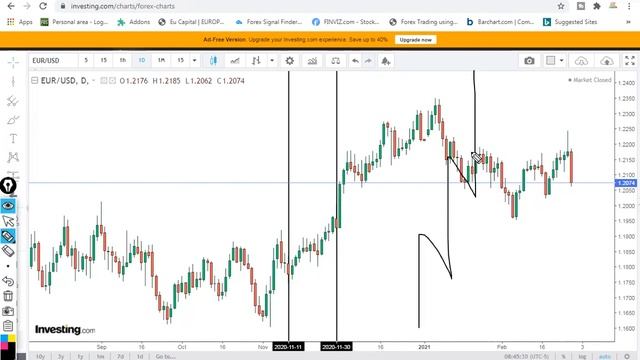Open the Apps bookmark shortcut

[20, 22]
